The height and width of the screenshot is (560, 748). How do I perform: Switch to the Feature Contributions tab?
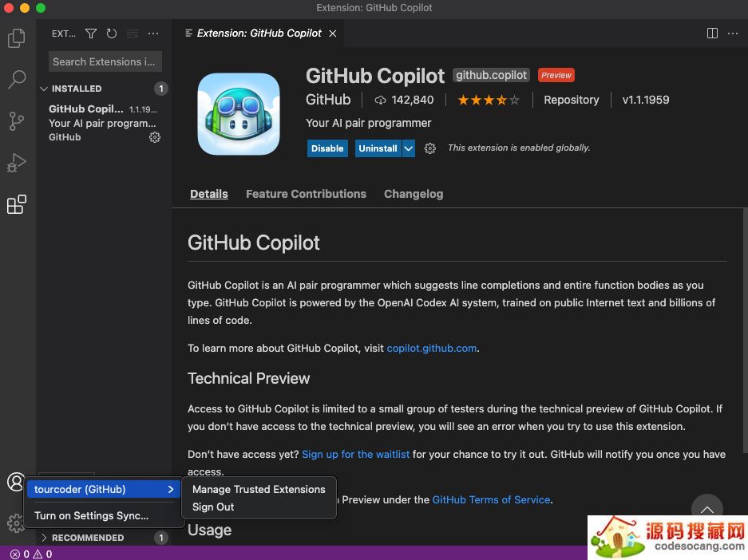306,194
